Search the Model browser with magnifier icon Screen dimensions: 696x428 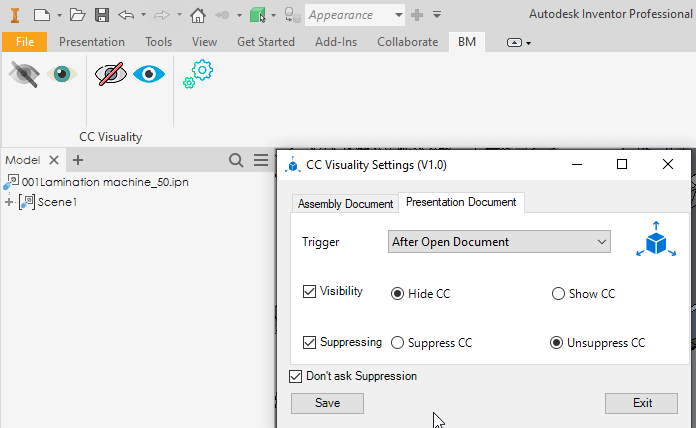tap(236, 160)
